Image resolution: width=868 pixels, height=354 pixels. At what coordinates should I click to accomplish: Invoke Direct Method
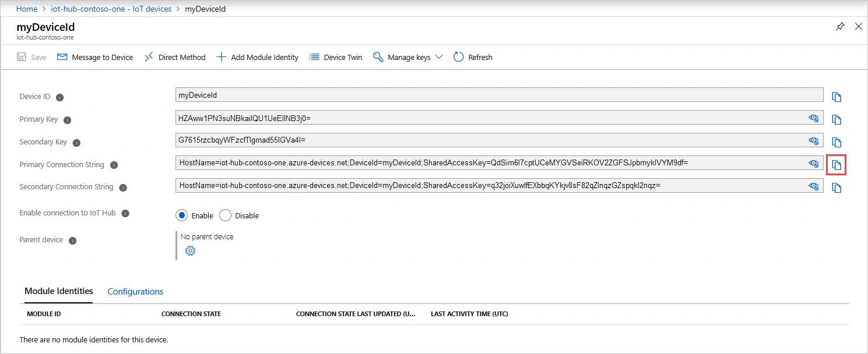click(175, 57)
